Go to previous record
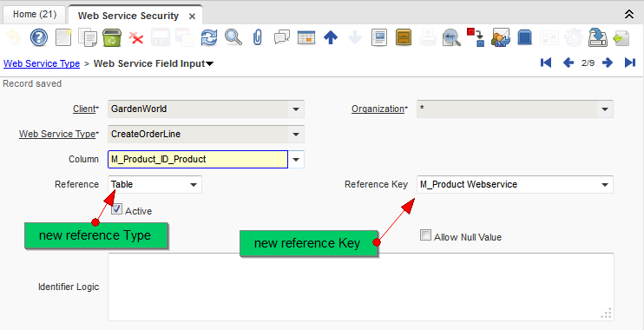Screen dimensions: 644x330 (568, 63)
